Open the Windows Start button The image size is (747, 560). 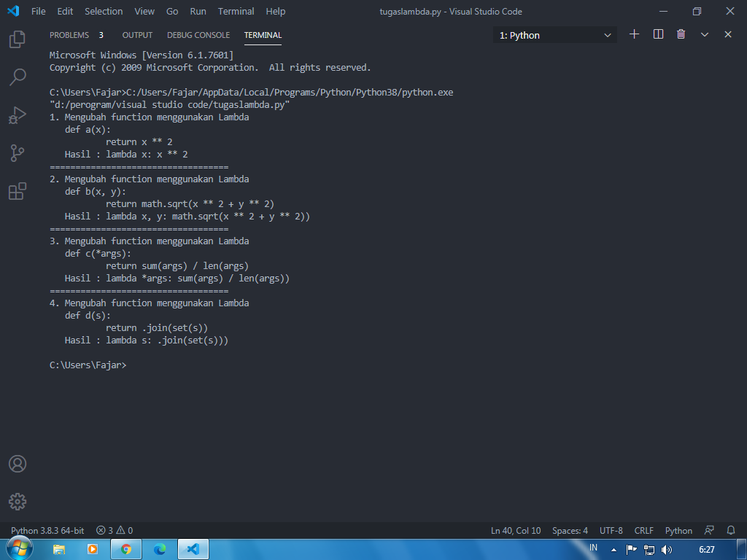pyautogui.click(x=18, y=549)
